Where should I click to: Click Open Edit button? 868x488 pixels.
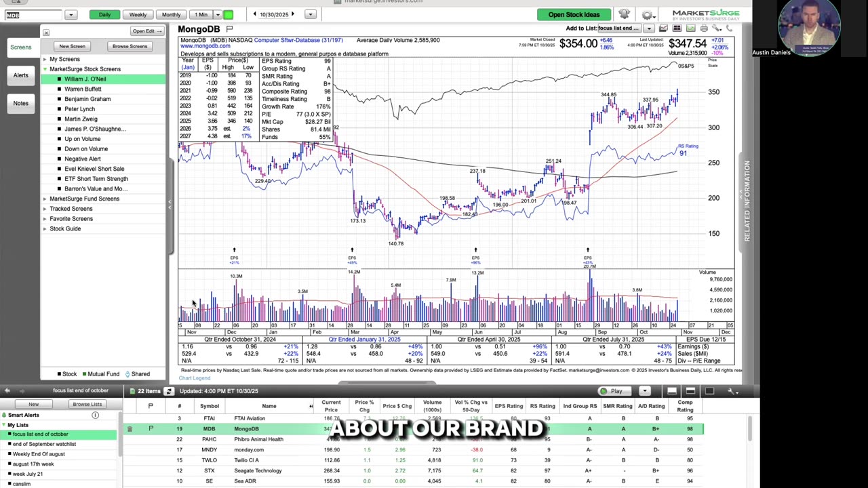click(146, 31)
